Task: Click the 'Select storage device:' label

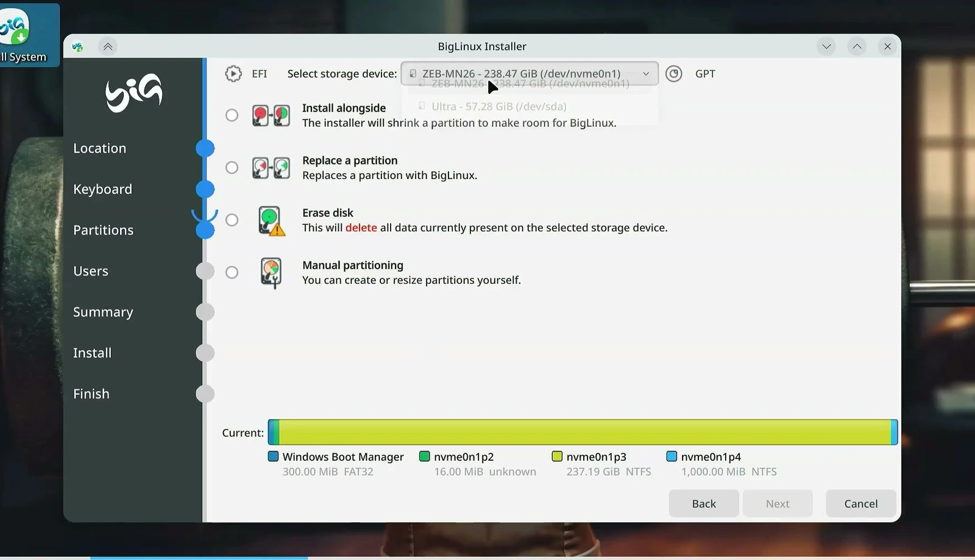Action: (x=342, y=74)
